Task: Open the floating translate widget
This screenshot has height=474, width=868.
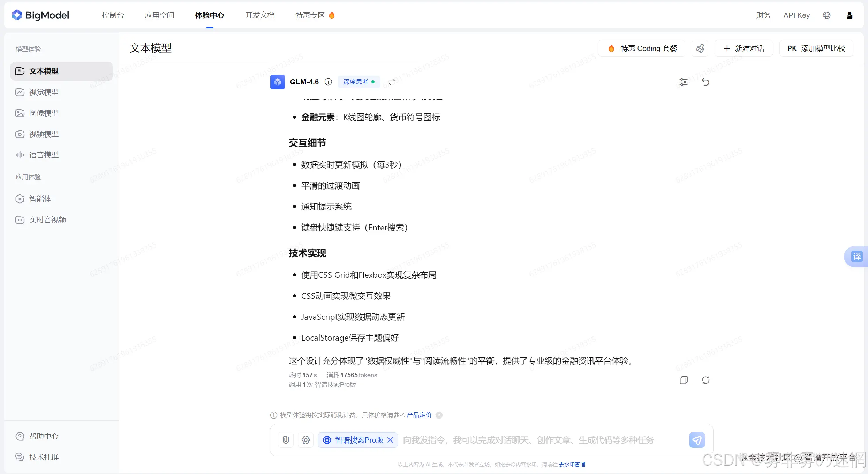Action: pyautogui.click(x=857, y=257)
